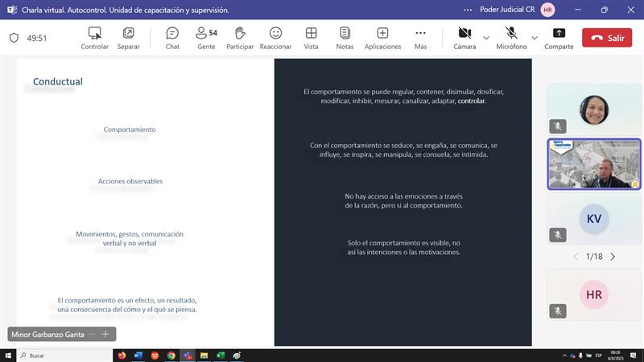644x362 pixels.
Task: Open the Aplicaciones menu
Action: (382, 38)
